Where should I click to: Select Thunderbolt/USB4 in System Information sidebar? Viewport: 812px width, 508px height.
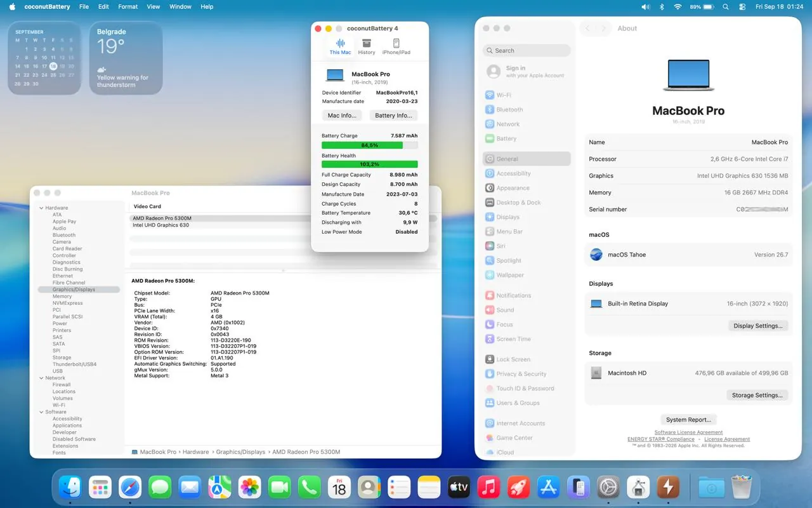point(74,364)
